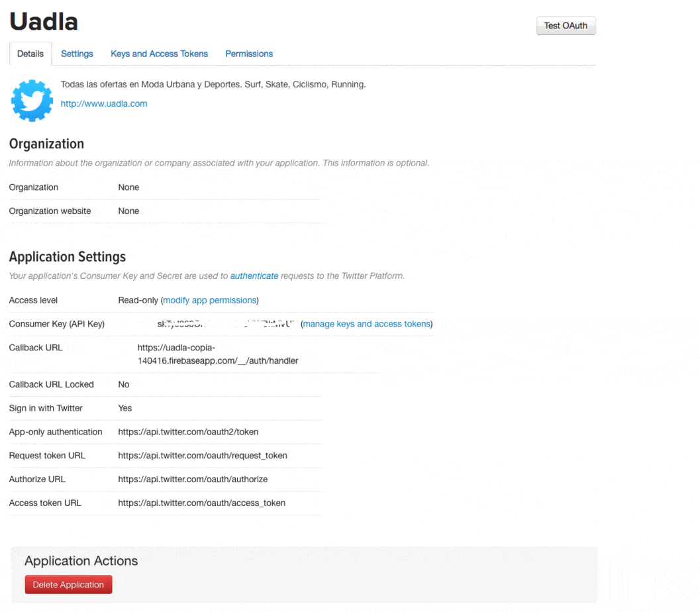Click the Authorize URL label
Screen dimensions: 700x612
(37, 479)
